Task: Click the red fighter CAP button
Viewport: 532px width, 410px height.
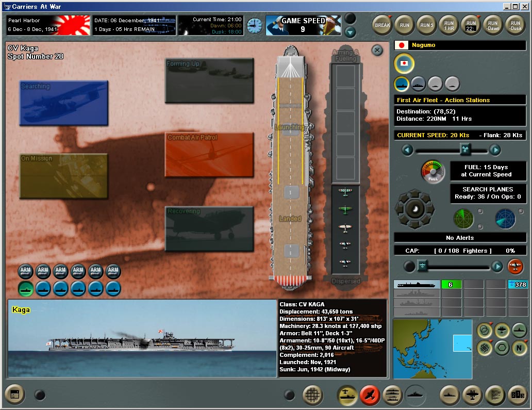Action: click(x=515, y=267)
